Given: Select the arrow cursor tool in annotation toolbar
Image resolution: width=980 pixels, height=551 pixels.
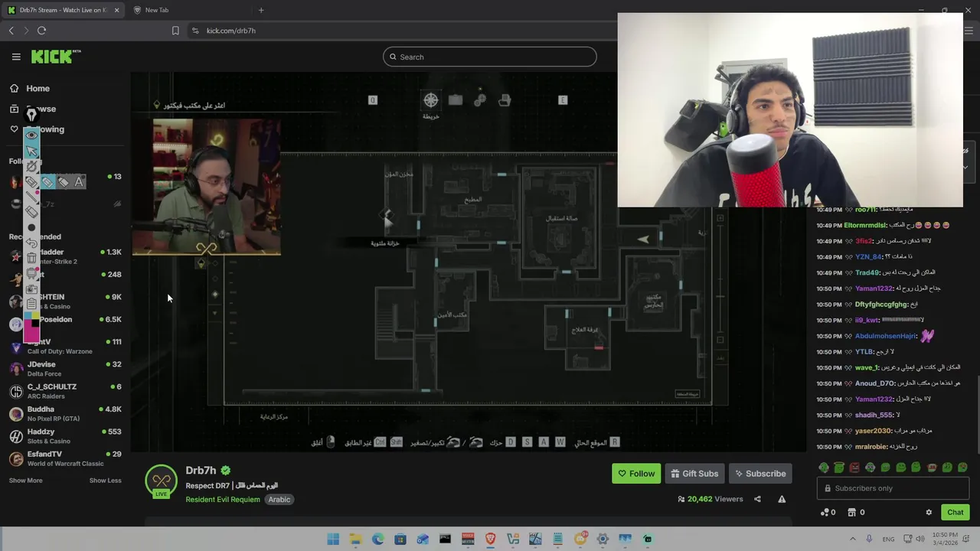Looking at the screenshot, I should [x=31, y=151].
